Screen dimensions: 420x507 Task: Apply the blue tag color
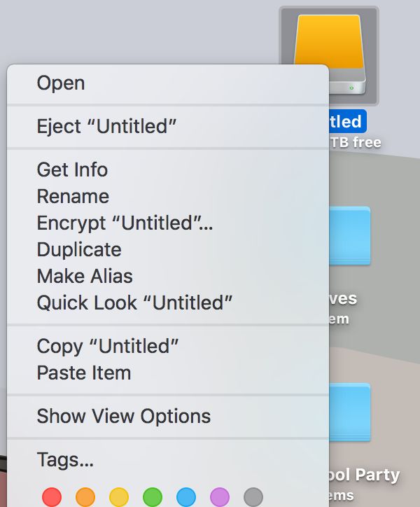click(x=186, y=497)
